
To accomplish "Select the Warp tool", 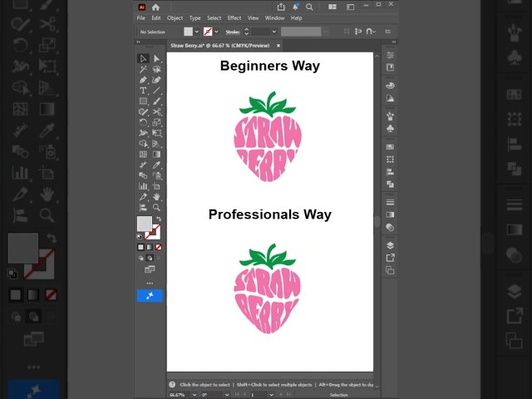I will [143, 133].
